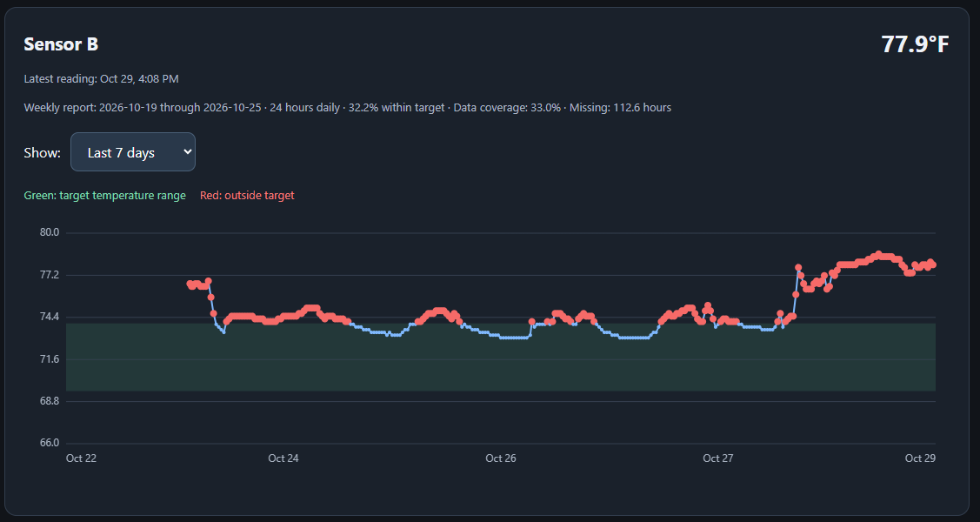The height and width of the screenshot is (522, 980).
Task: Click the 71.6 y-axis label
Action: (x=50, y=358)
